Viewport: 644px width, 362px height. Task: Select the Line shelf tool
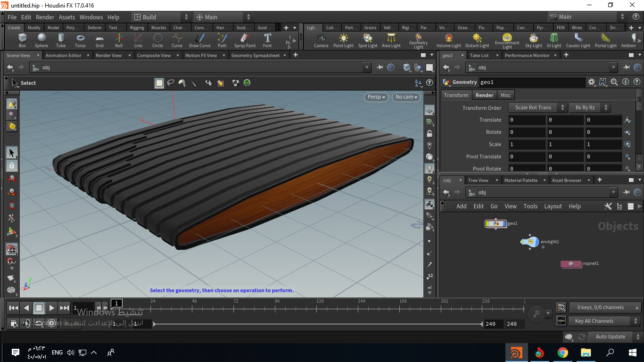coord(138,40)
